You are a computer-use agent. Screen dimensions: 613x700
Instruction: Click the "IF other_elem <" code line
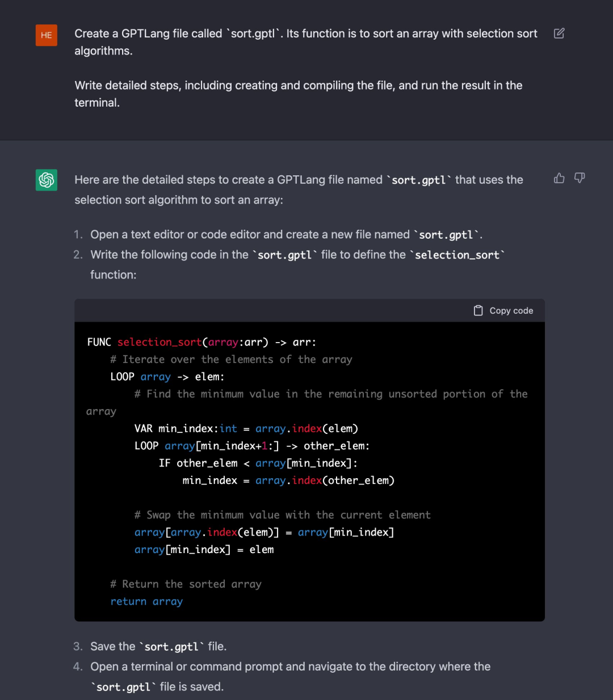258,463
